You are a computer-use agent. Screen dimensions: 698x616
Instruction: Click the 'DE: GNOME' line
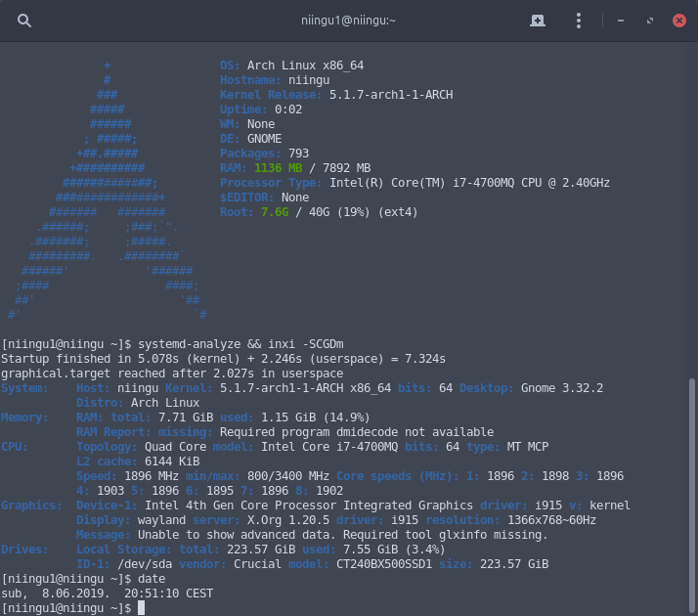(x=250, y=139)
